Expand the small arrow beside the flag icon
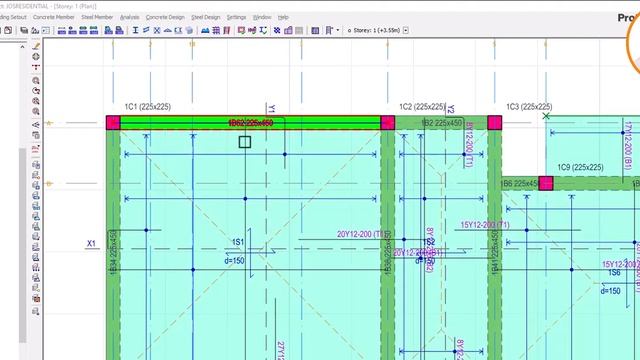This screenshot has width=640, height=360. [x=338, y=30]
